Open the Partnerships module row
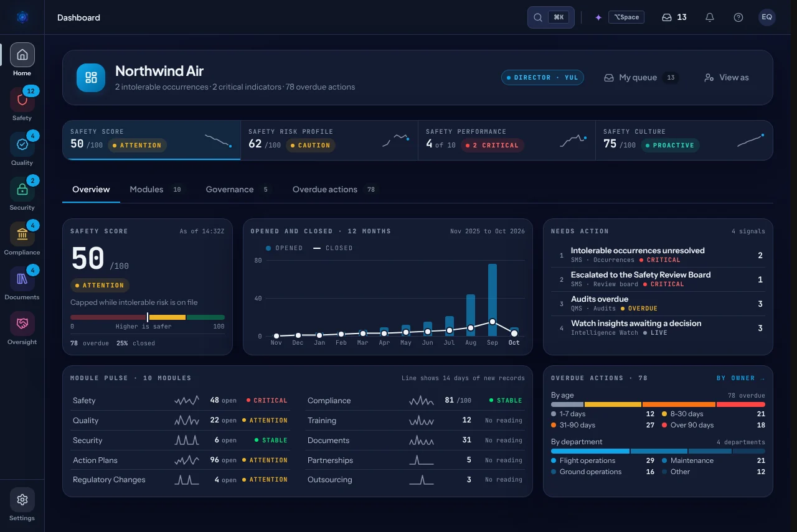The height and width of the screenshot is (532, 797). [x=415, y=460]
